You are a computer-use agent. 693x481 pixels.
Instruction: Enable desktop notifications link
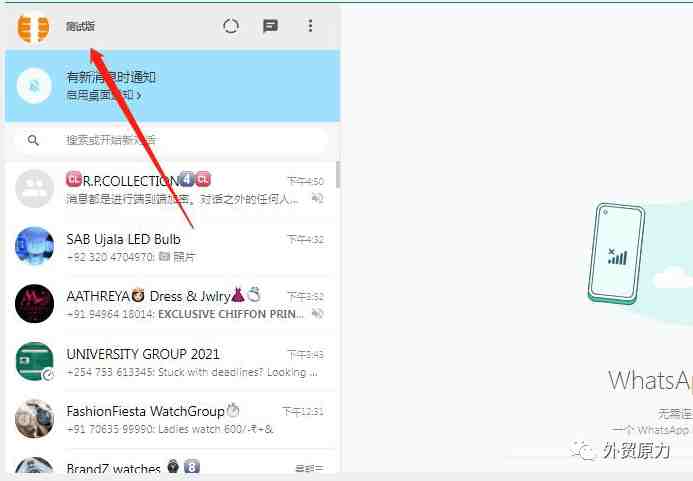[x=104, y=95]
